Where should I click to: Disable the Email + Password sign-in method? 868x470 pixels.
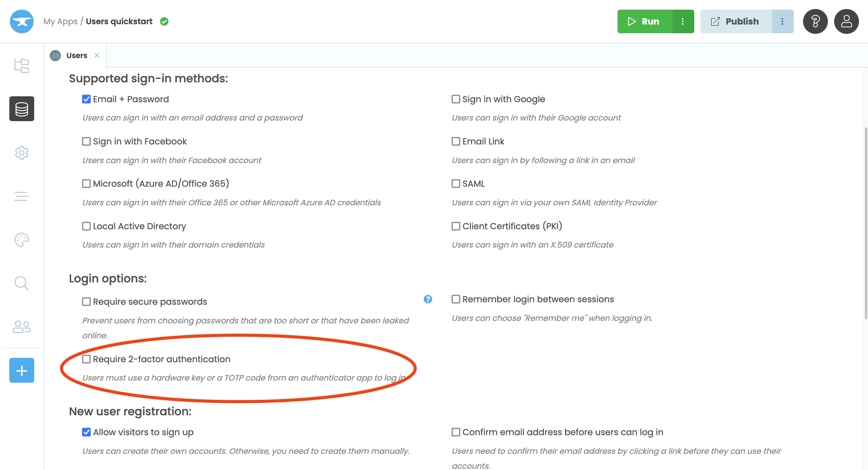click(x=86, y=99)
